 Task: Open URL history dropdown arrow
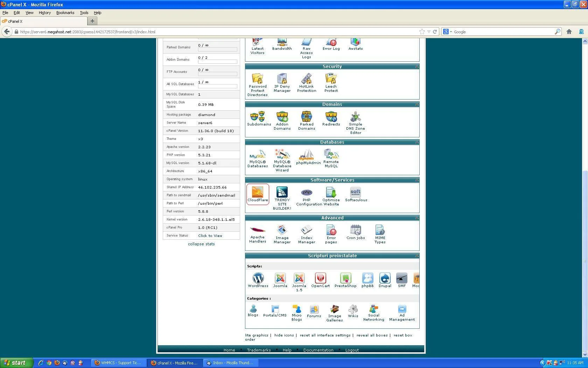[x=429, y=32]
